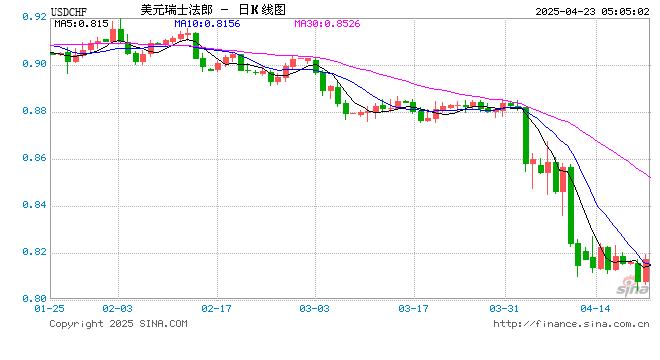Click the 0.92 price axis label
This screenshot has height=360, width=660.
point(34,16)
